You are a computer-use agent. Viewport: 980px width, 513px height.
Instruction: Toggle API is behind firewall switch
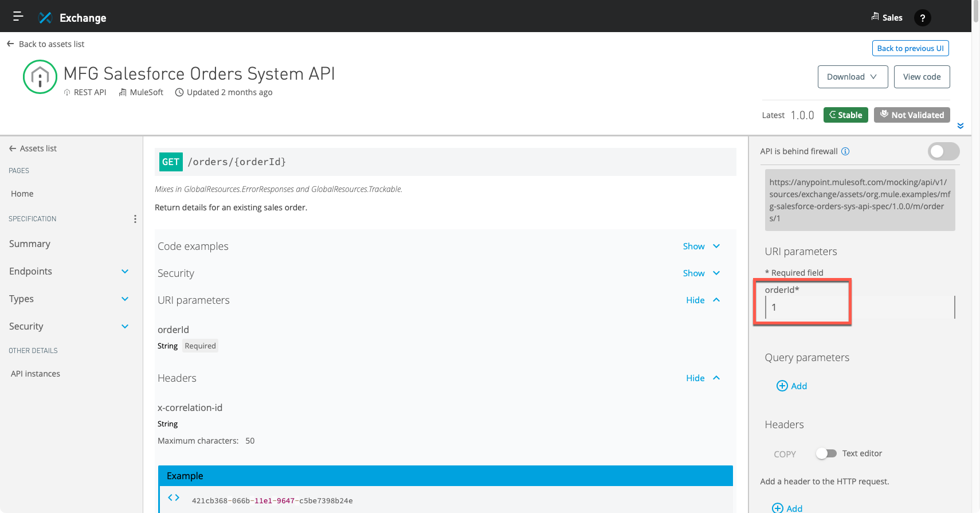click(x=943, y=151)
